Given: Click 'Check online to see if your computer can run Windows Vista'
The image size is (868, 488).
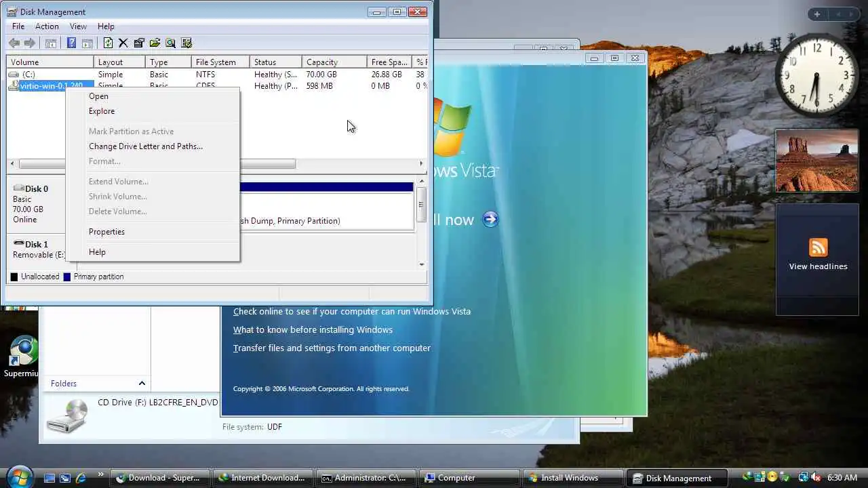Looking at the screenshot, I should point(352,312).
